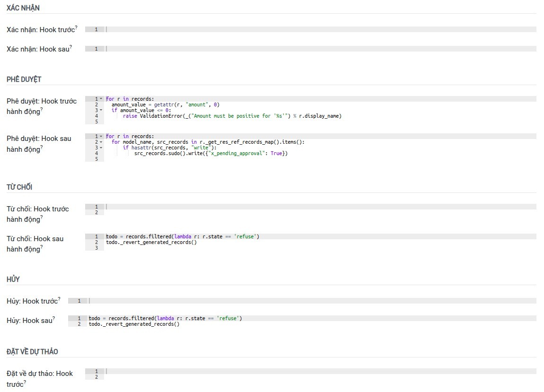Click line number 5 in Phê duyệt Hook trước gutter

[97, 122]
